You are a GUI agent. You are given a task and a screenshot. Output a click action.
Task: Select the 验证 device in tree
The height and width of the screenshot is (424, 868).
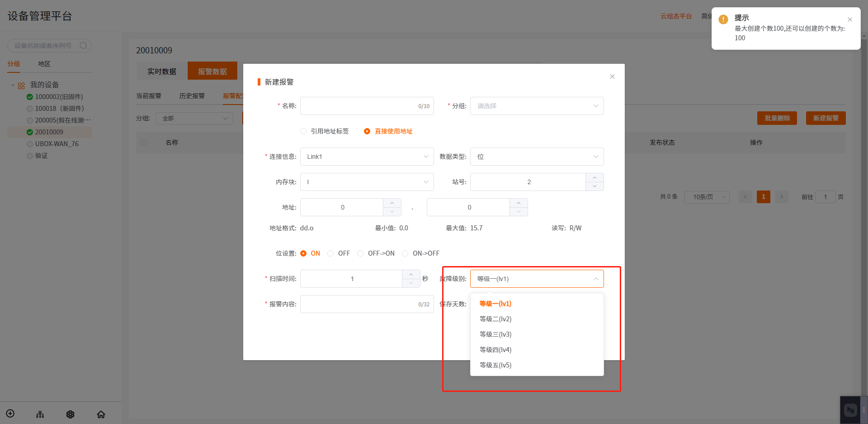[42, 156]
